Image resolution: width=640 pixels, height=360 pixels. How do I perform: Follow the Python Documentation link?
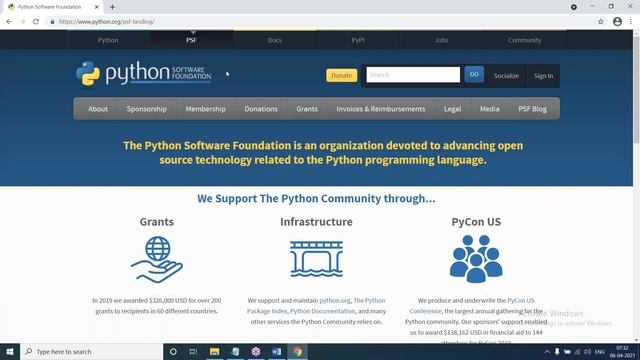pos(322,311)
